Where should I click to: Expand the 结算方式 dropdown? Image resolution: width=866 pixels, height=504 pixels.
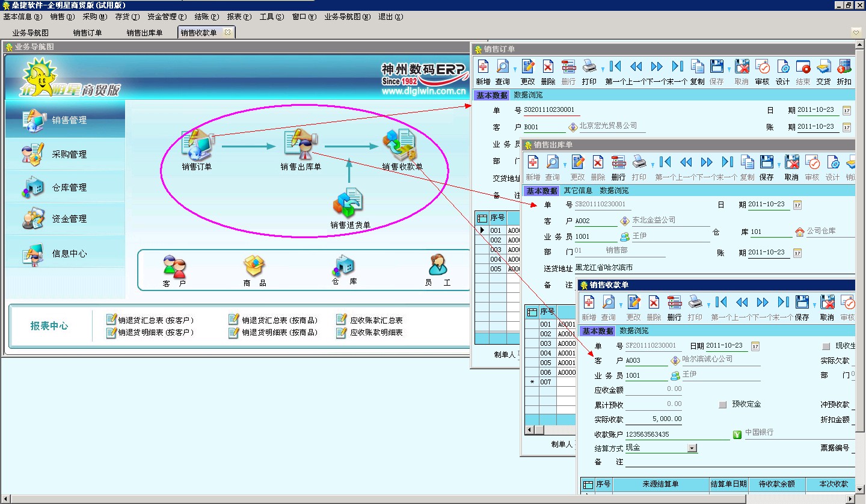click(692, 448)
